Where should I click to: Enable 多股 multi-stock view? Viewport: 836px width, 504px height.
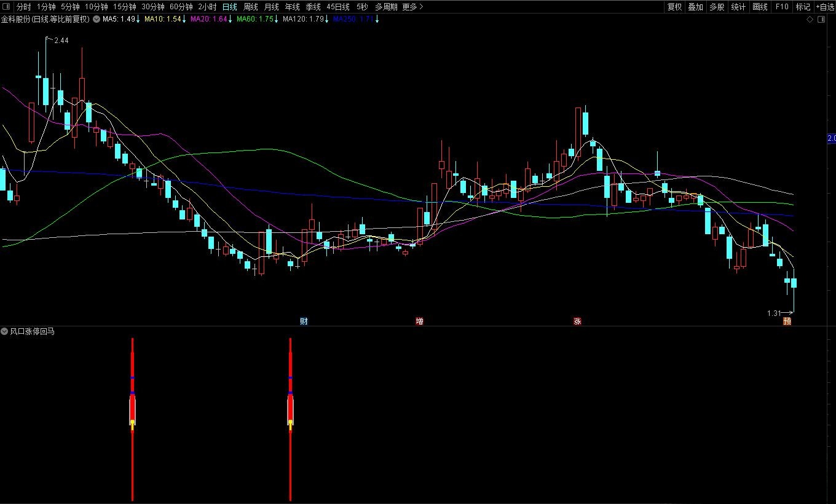pos(716,7)
